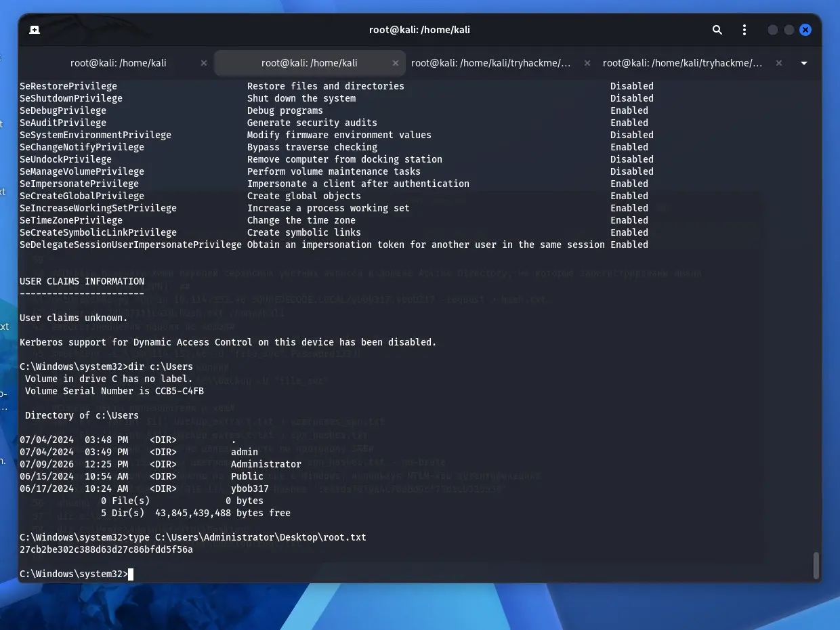
Task: Click 'Generate security audits' description
Action: click(312, 123)
